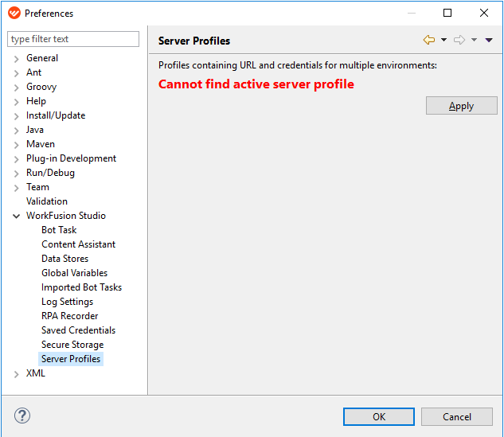This screenshot has height=437, width=504.
Task: Dismiss dialog with Cancel button
Action: click(457, 417)
